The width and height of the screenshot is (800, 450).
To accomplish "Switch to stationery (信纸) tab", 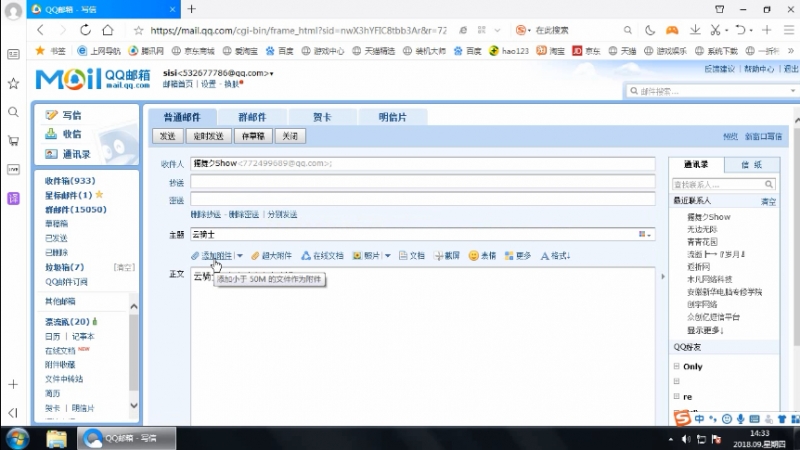I will click(x=752, y=164).
